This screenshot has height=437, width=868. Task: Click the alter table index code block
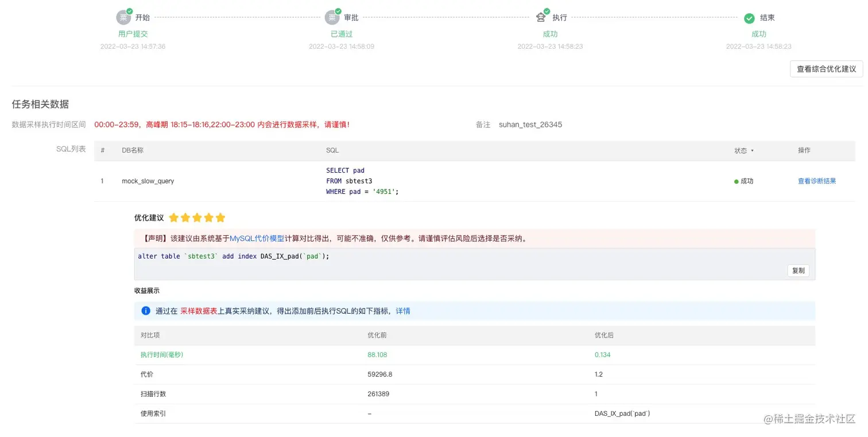474,264
